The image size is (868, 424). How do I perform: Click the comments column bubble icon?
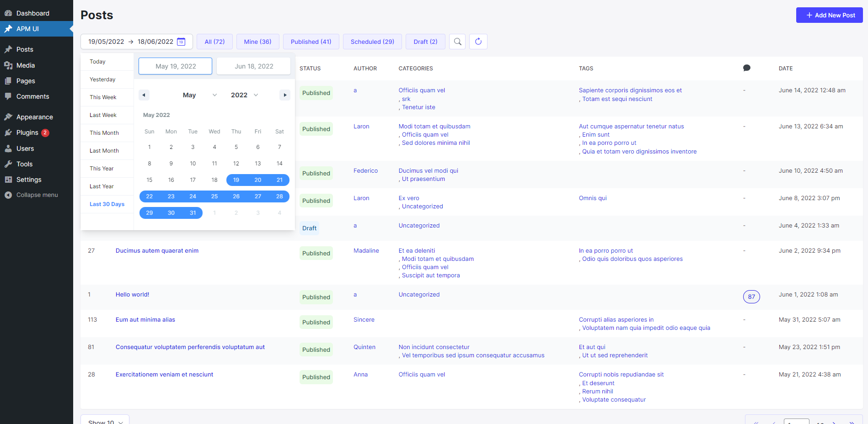pyautogui.click(x=746, y=68)
